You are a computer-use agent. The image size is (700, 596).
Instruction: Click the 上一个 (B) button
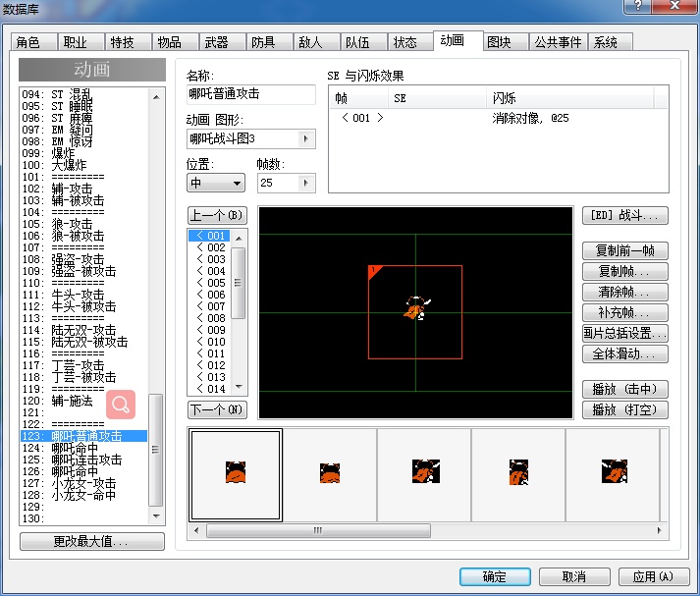pyautogui.click(x=217, y=216)
